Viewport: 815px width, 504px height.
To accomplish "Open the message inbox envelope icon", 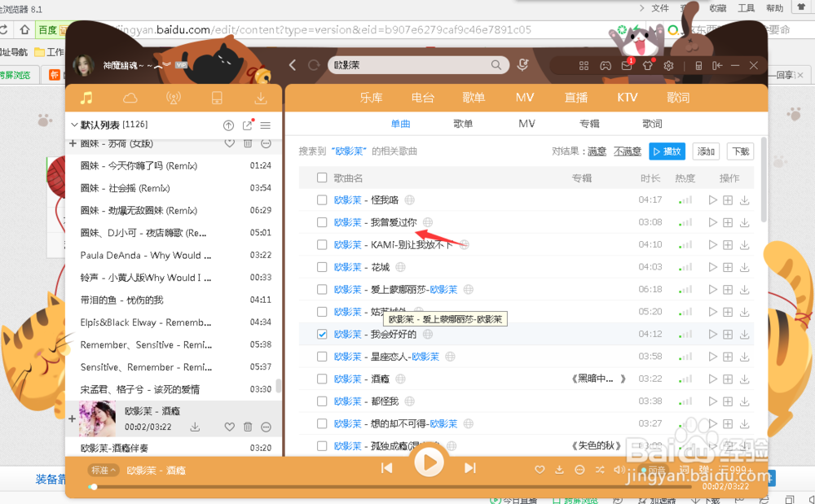I will pos(626,65).
